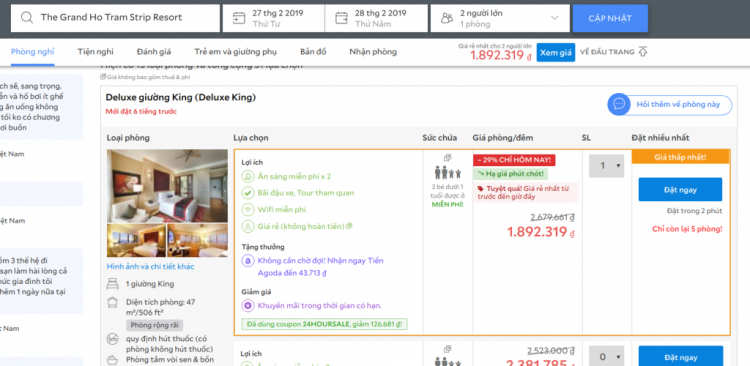Open room quantity dropdown showing 0
Viewport: 750px width, 366px height.
tap(606, 356)
